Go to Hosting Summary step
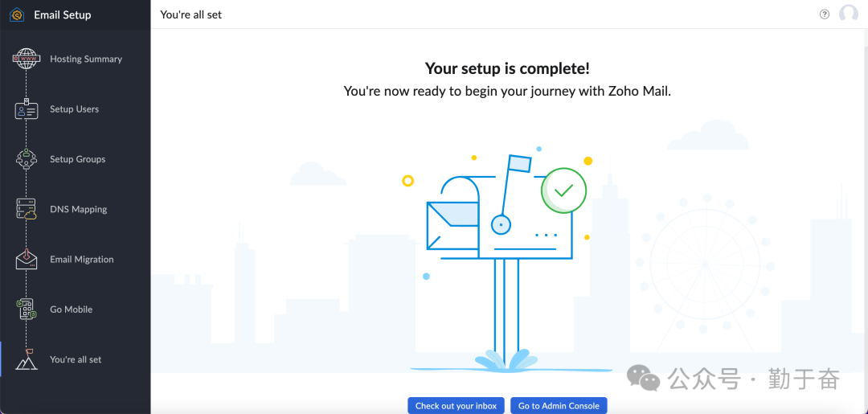The width and height of the screenshot is (868, 414). [86, 59]
